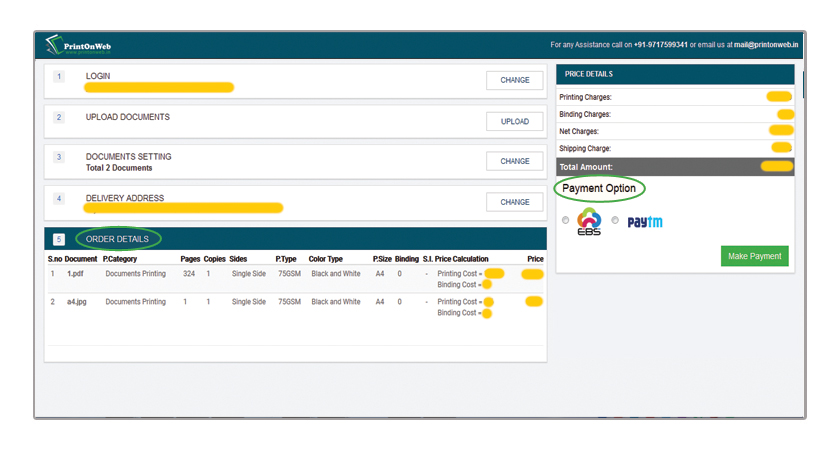Click step number 1 Login badge
This screenshot has width=840, height=450.
[x=59, y=77]
